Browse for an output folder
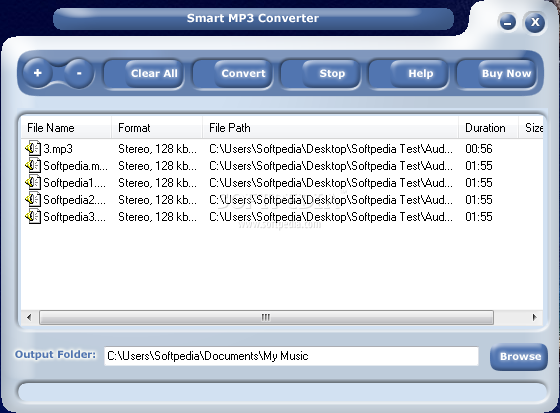 tap(519, 357)
